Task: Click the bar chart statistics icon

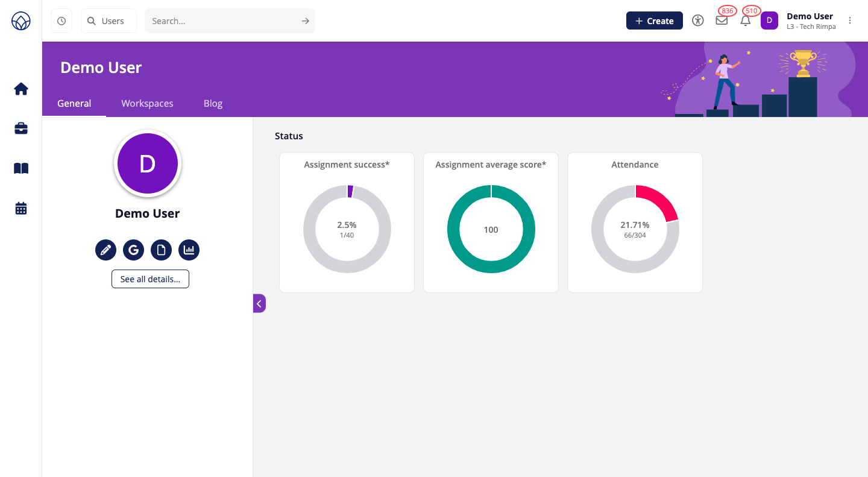Action: pos(189,250)
